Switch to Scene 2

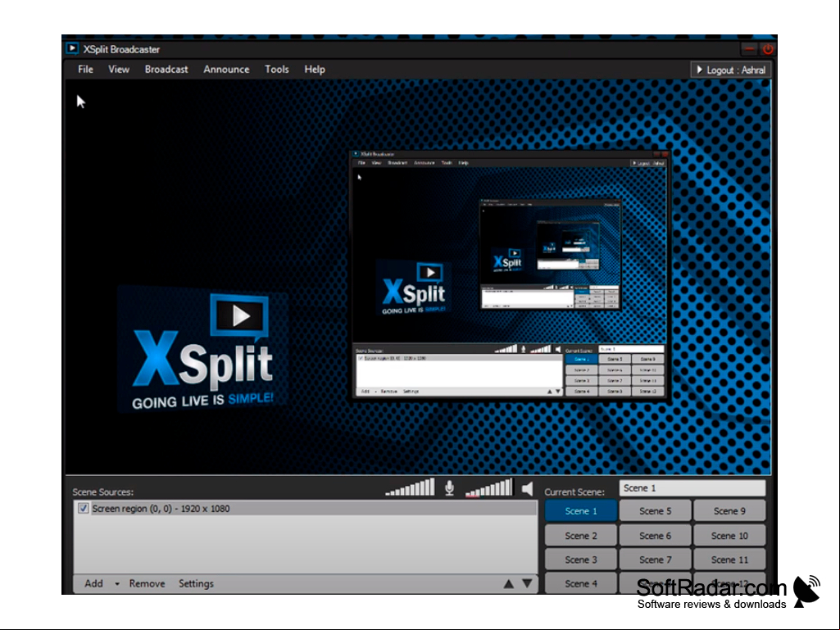[x=581, y=536]
